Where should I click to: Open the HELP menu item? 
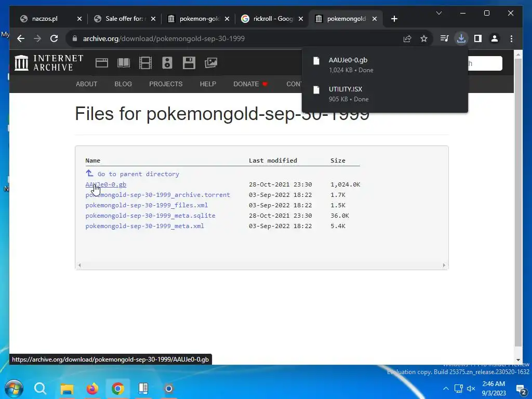(208, 84)
